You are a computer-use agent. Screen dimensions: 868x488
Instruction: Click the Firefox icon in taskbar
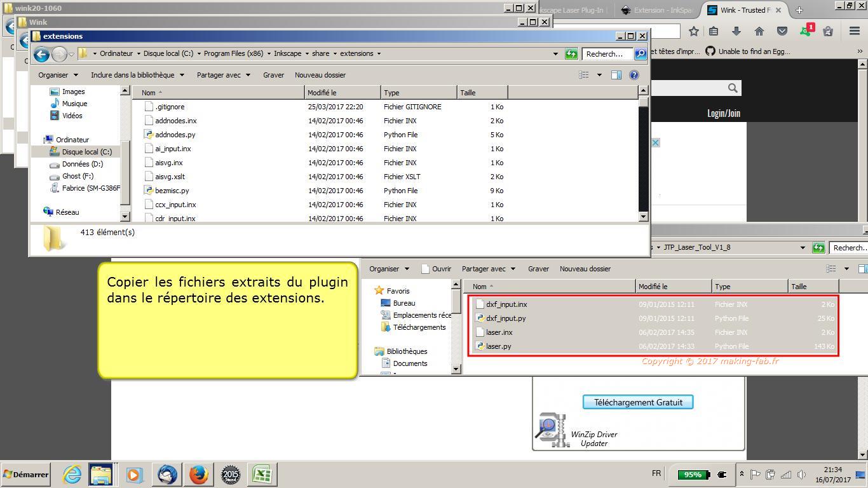[x=198, y=474]
